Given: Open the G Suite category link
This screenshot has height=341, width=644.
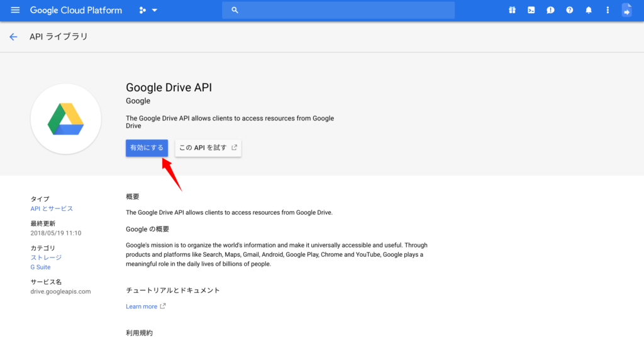Looking at the screenshot, I should tap(41, 267).
